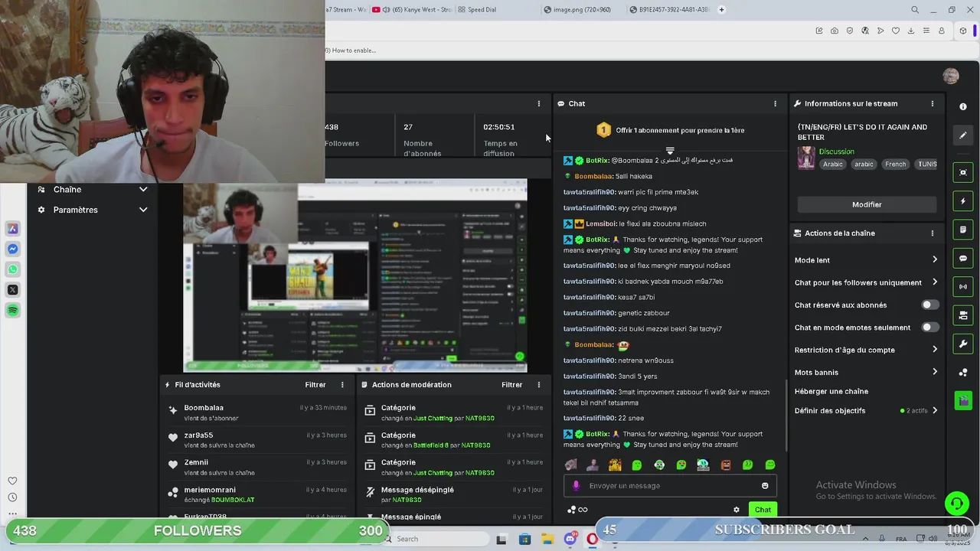Open Mode lent options arrow
Screen dimensions: 980x551
click(x=935, y=260)
